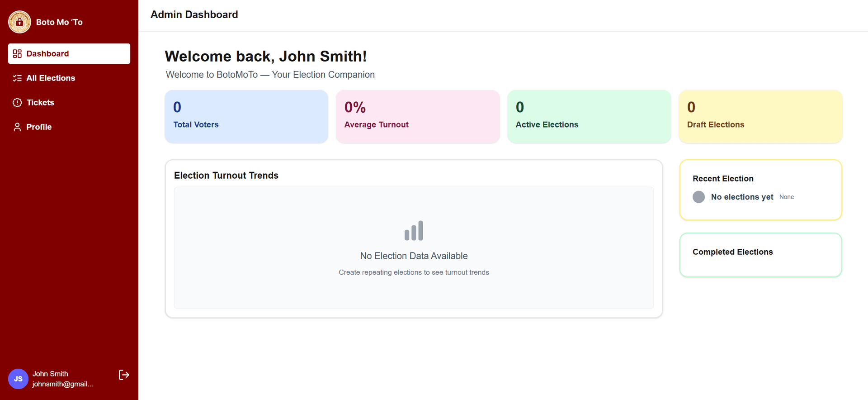Click the Boto Mo 'To logo icon
This screenshot has height=400, width=868.
pos(19,22)
